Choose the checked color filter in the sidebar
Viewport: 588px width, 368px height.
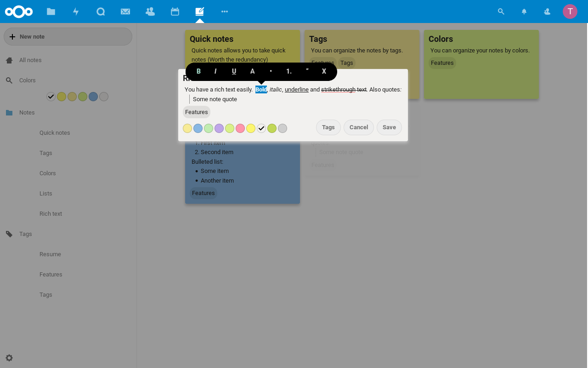pos(51,97)
